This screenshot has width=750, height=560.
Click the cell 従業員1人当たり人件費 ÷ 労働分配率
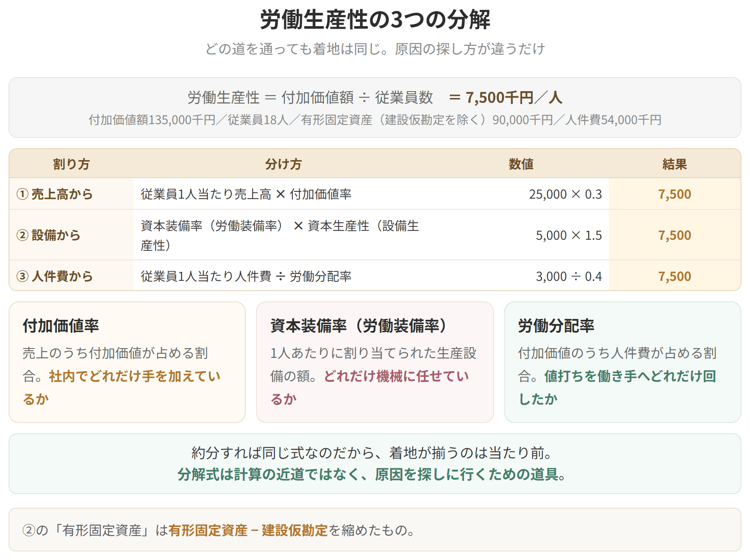click(246, 276)
